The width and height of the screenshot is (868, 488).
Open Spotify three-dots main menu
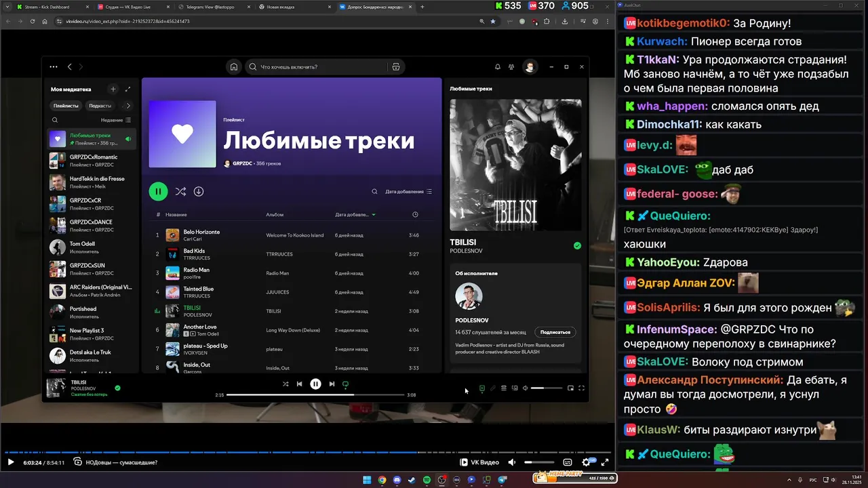point(54,67)
